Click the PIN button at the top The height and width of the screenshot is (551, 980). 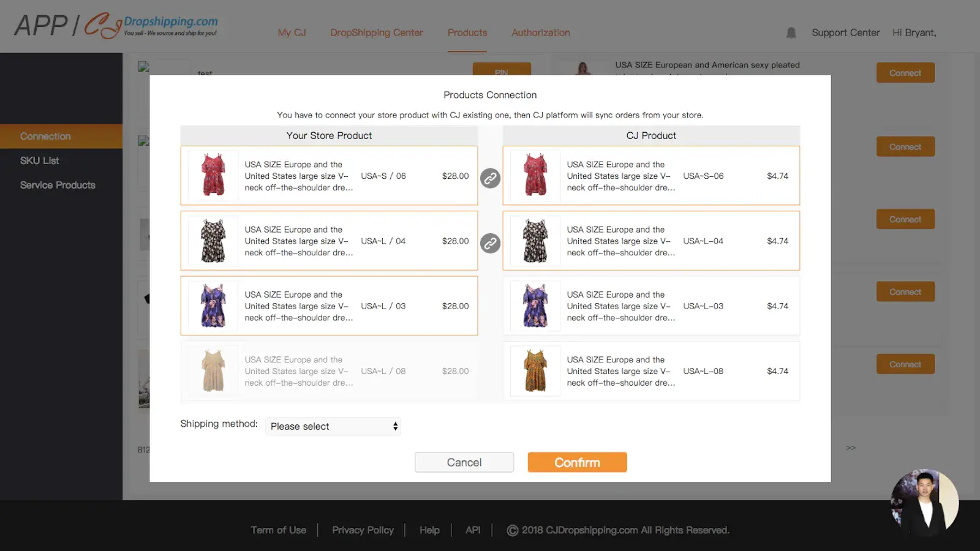pyautogui.click(x=502, y=72)
